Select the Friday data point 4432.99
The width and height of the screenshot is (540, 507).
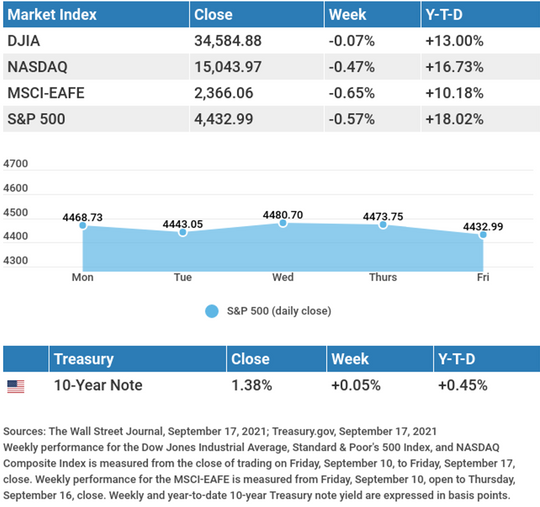(483, 235)
